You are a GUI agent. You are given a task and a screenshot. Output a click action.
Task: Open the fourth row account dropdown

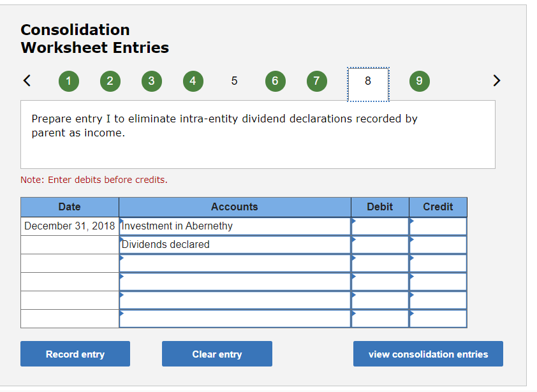click(x=235, y=282)
